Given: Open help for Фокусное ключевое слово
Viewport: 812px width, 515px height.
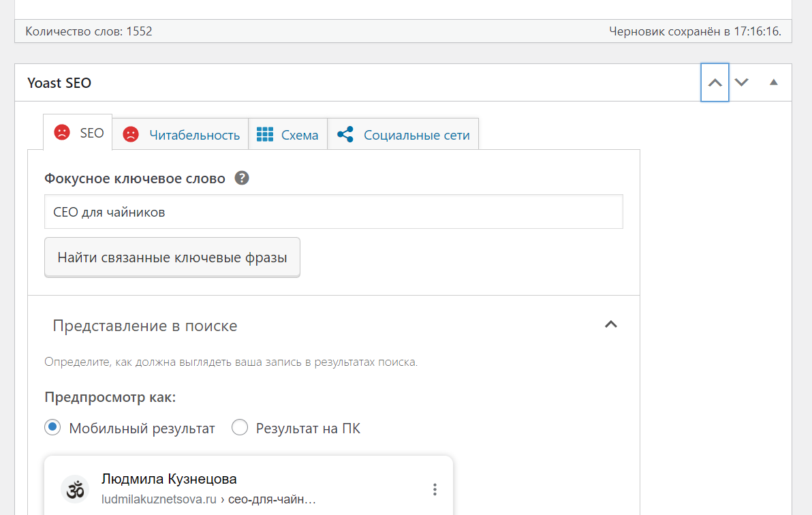Looking at the screenshot, I should (242, 178).
